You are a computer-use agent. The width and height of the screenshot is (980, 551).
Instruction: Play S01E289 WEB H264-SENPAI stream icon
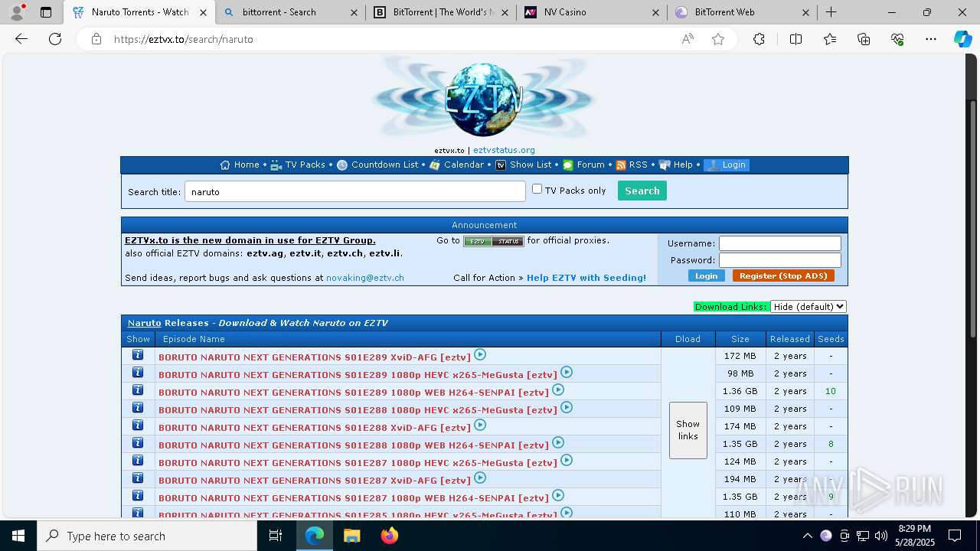[x=558, y=390]
